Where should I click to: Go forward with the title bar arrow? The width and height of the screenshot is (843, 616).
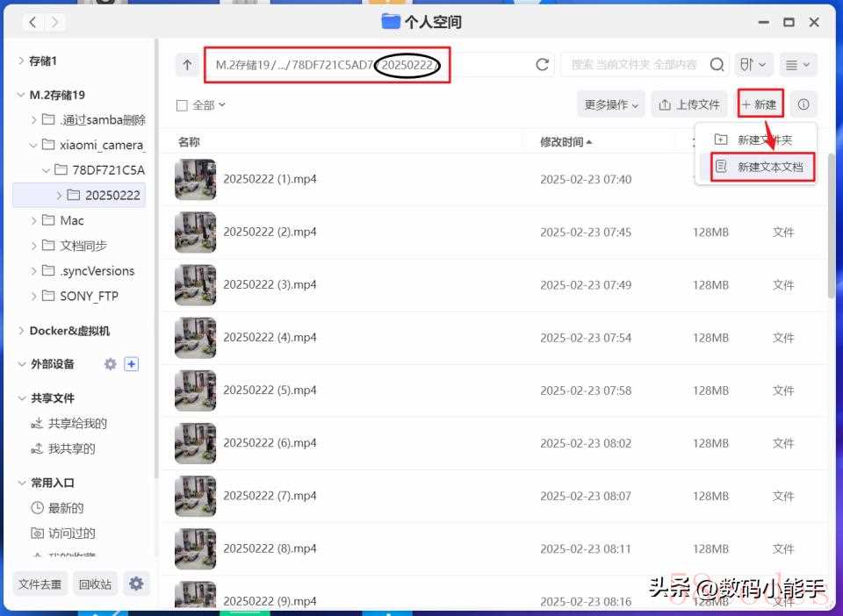coord(55,22)
